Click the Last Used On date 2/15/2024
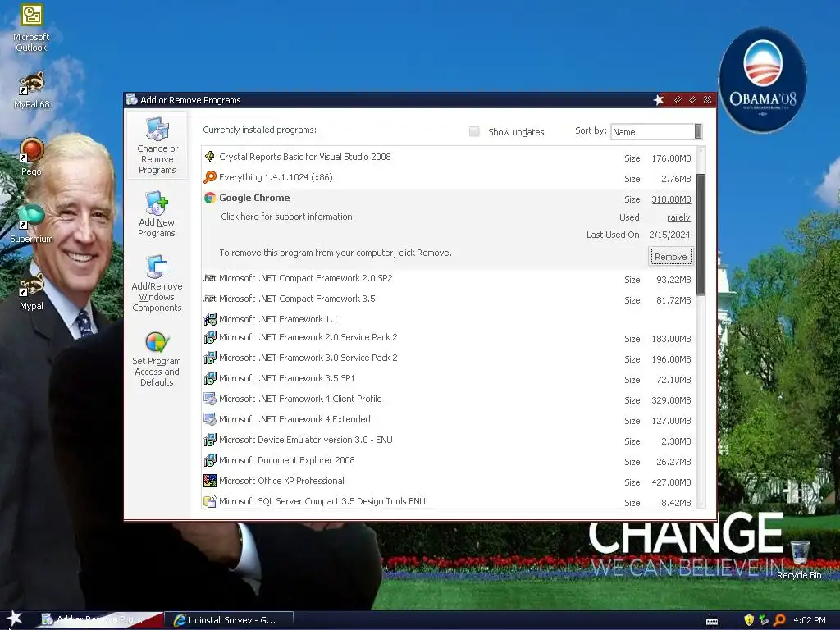Screen dimensions: 840x630 [x=669, y=235]
